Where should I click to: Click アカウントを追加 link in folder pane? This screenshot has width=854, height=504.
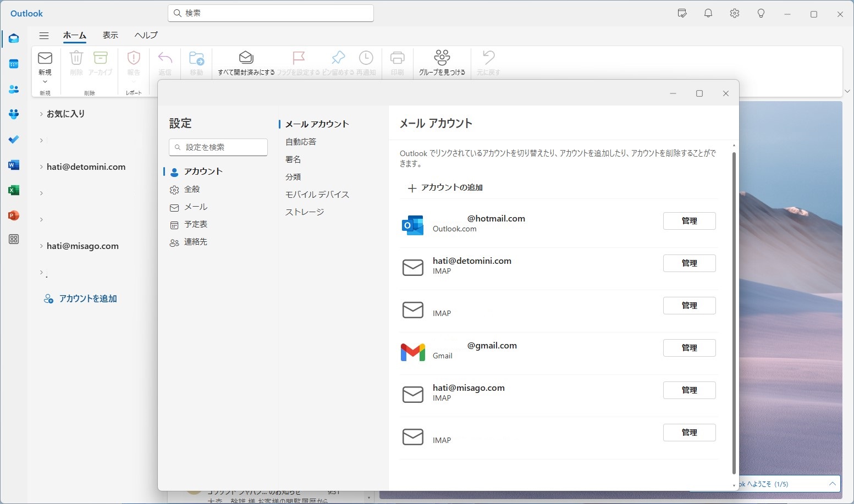[x=80, y=299]
